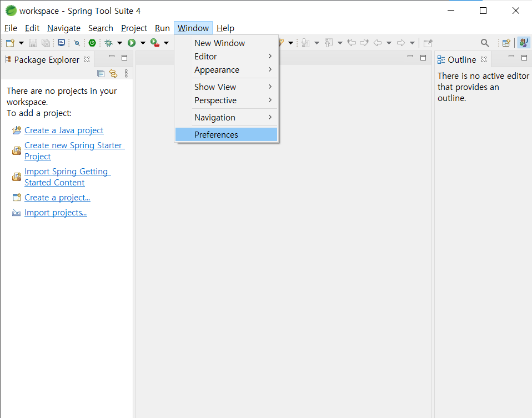532x418 pixels.
Task: Click Collapse All in Package Explorer
Action: point(101,74)
